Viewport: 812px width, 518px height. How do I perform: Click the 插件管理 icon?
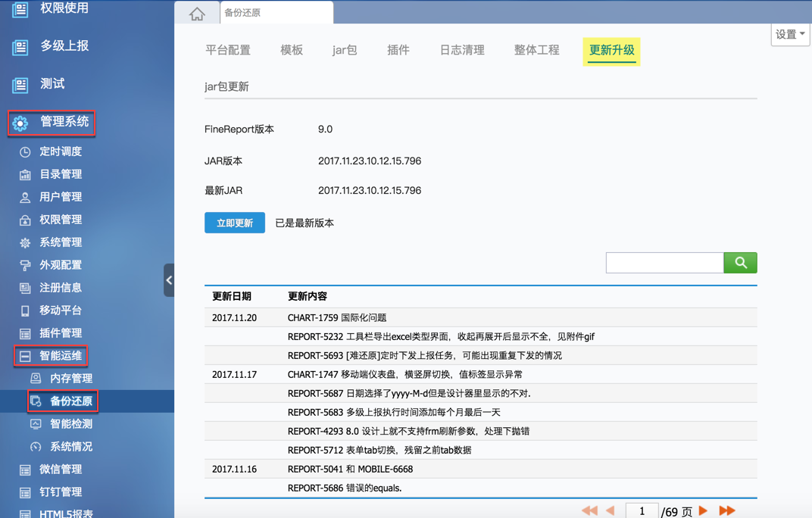click(x=25, y=333)
